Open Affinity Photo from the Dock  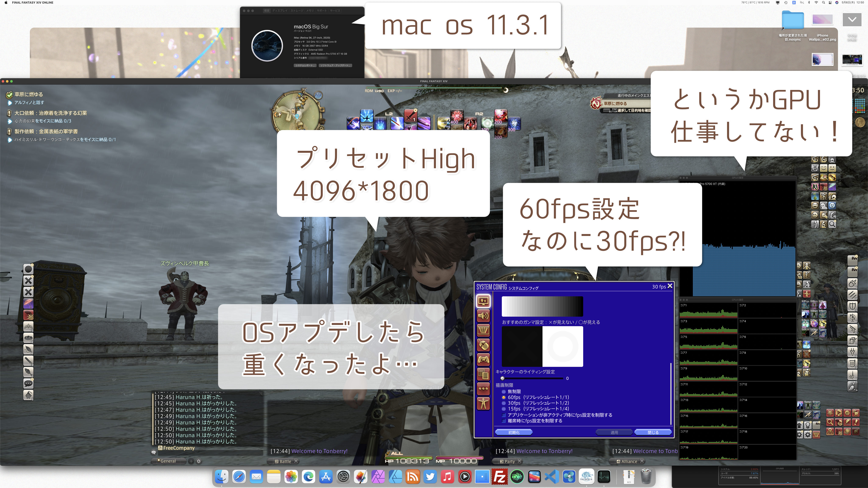378,477
